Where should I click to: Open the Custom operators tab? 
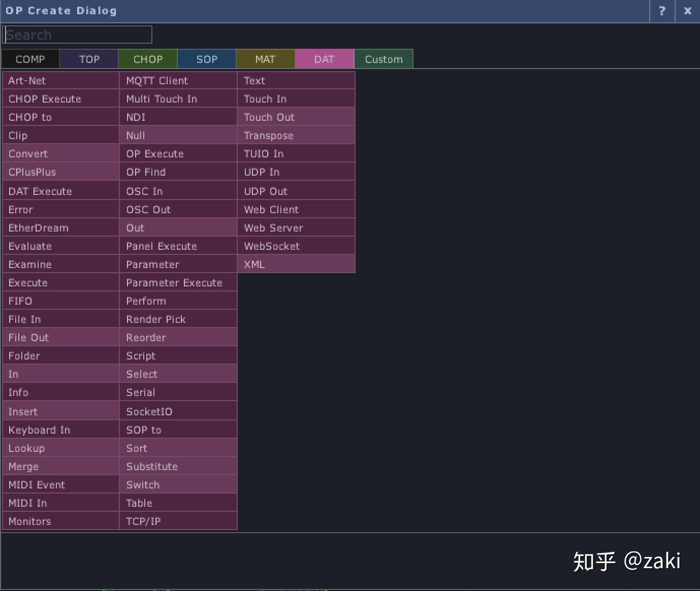[x=384, y=58]
